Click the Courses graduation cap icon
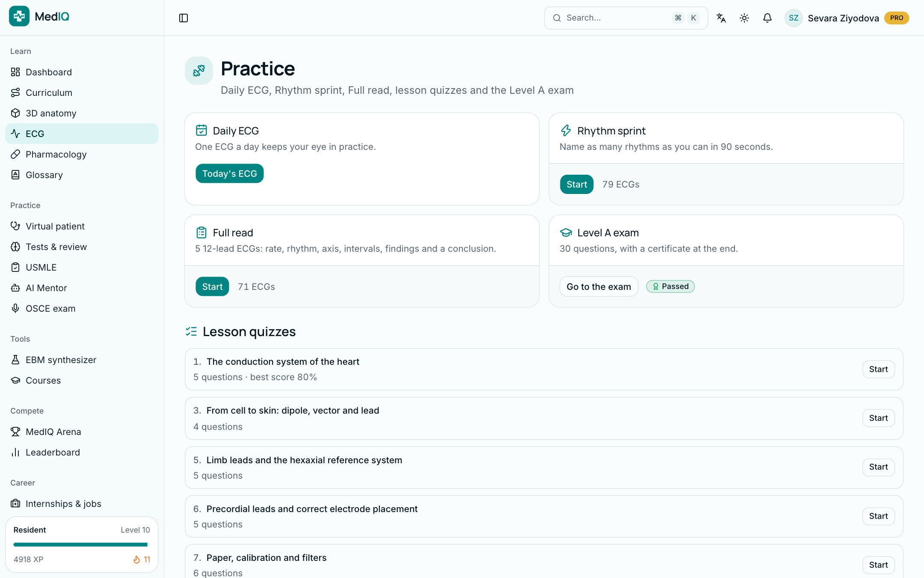Screen dimensions: 924x578 coord(15,380)
